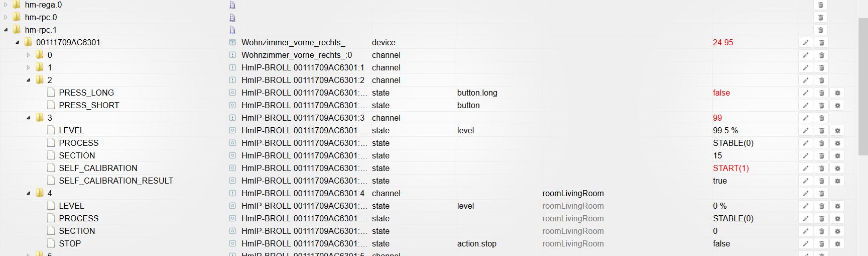Click the vertical scrollbar thumb
The width and height of the screenshot is (868, 256).
point(862,126)
